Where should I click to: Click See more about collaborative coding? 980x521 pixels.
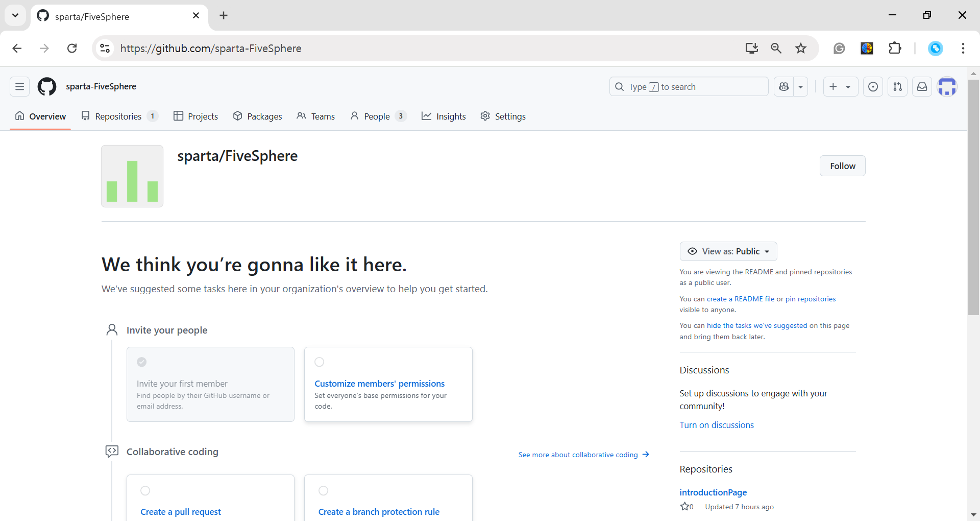(x=584, y=455)
